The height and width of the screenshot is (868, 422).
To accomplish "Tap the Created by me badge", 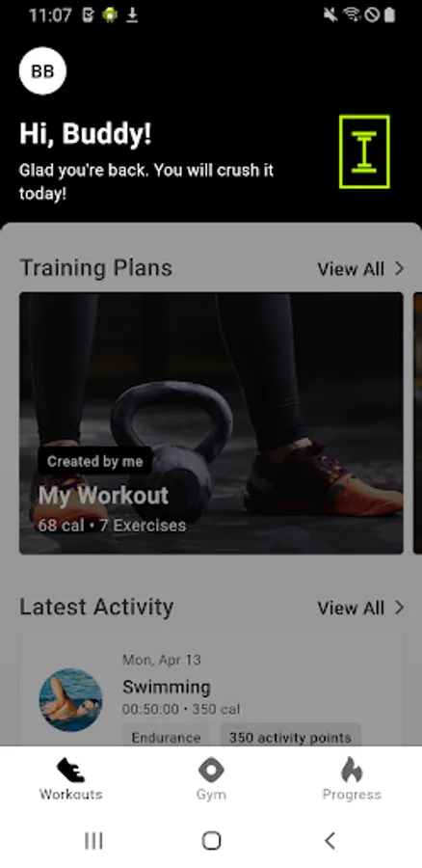I will (95, 461).
